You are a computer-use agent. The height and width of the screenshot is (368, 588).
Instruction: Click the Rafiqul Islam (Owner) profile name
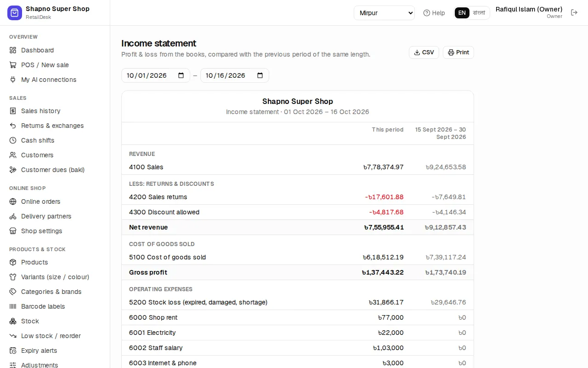[529, 9]
